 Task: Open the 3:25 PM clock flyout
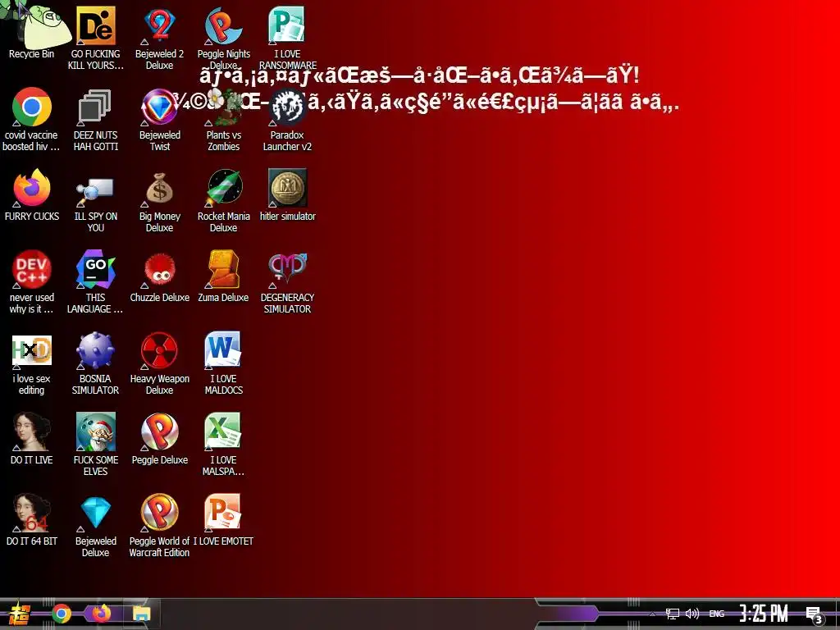click(x=764, y=614)
